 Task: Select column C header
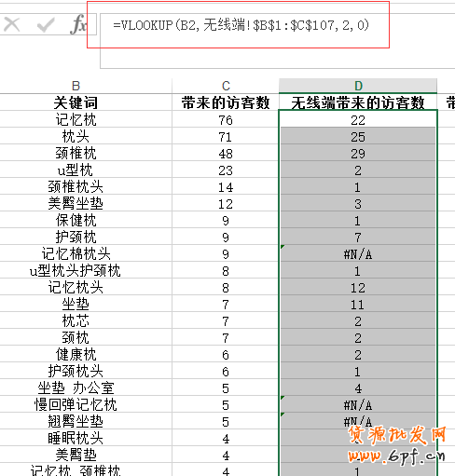tap(226, 86)
